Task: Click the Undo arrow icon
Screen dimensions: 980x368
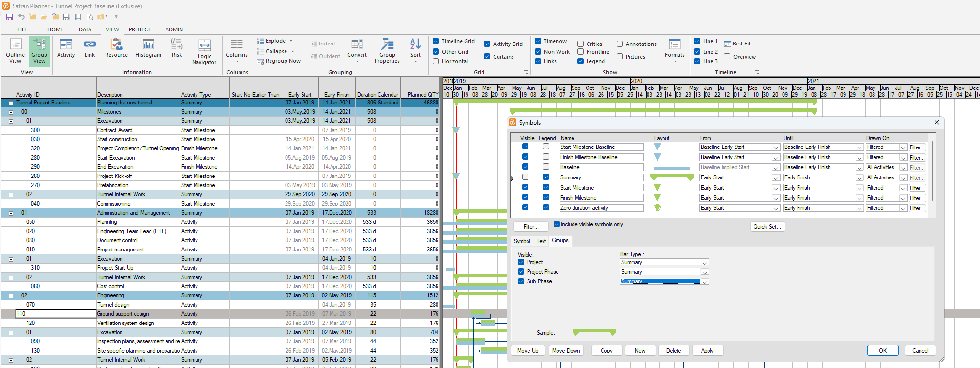Action: pos(21,17)
